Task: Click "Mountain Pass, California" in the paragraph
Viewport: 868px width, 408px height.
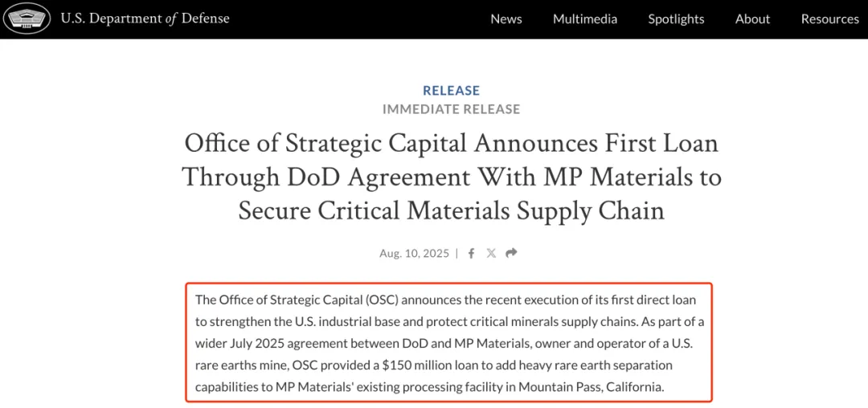Action: tap(591, 387)
